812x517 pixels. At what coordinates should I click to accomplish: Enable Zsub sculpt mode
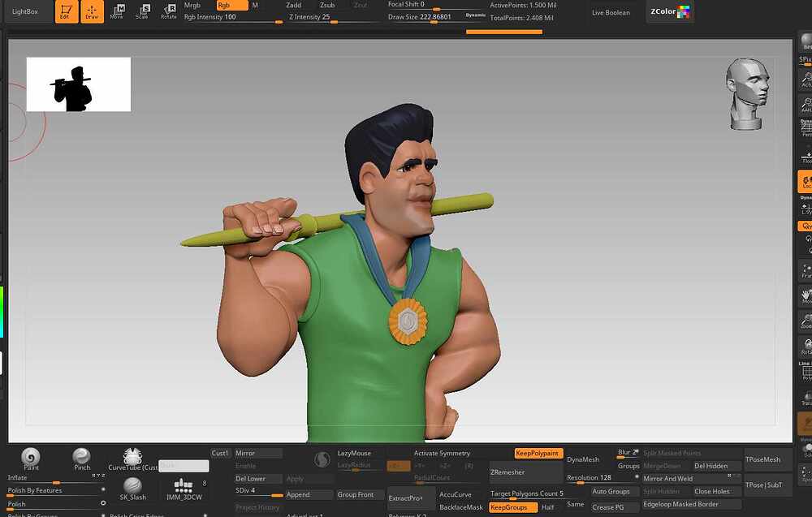pos(327,5)
